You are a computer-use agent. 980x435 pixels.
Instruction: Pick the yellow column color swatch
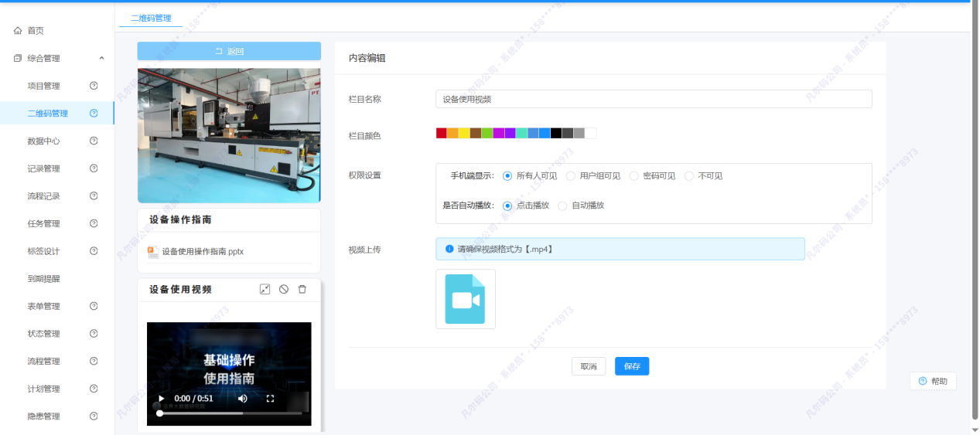tap(464, 134)
